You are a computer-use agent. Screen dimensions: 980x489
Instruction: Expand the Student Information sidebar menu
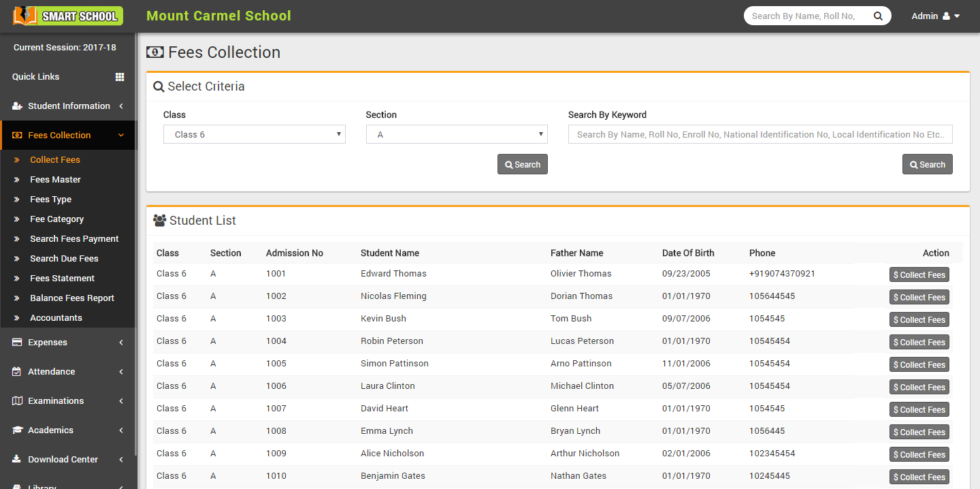click(68, 106)
